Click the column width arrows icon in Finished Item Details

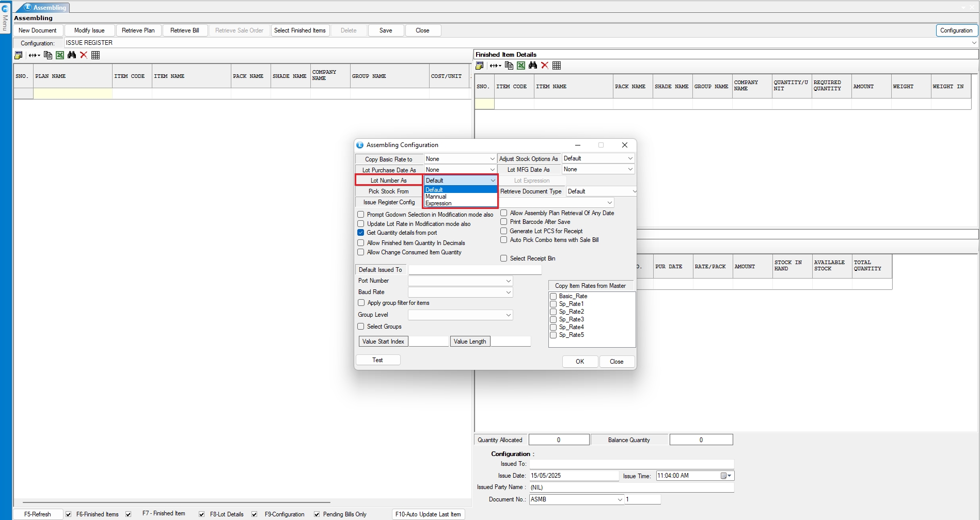(495, 66)
